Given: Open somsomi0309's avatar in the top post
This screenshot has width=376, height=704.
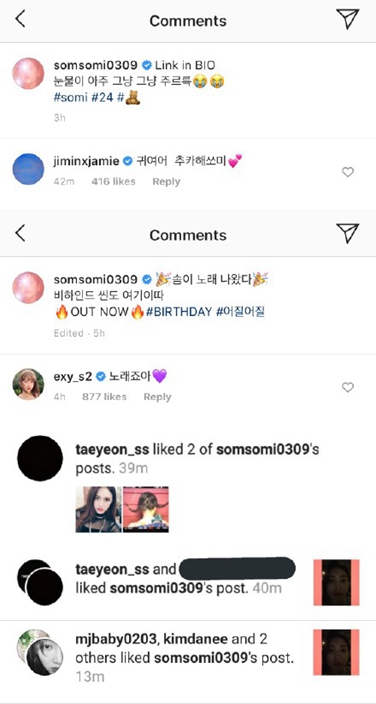Looking at the screenshot, I should tap(28, 73).
